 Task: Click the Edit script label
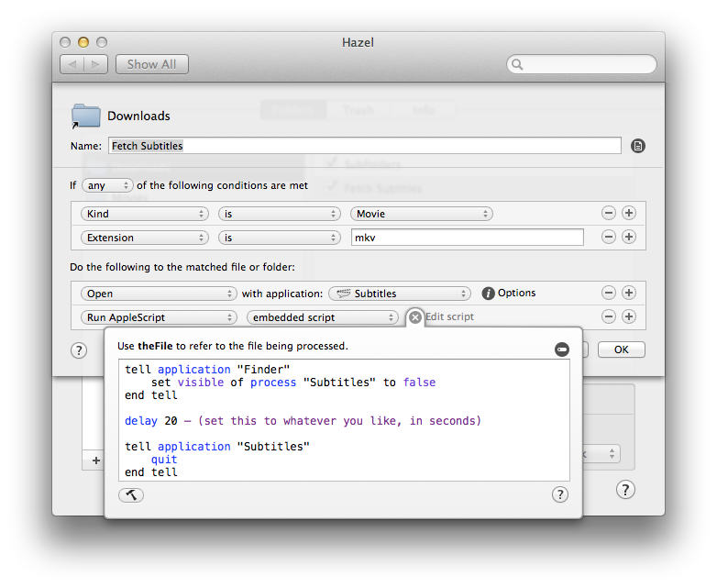coord(449,316)
